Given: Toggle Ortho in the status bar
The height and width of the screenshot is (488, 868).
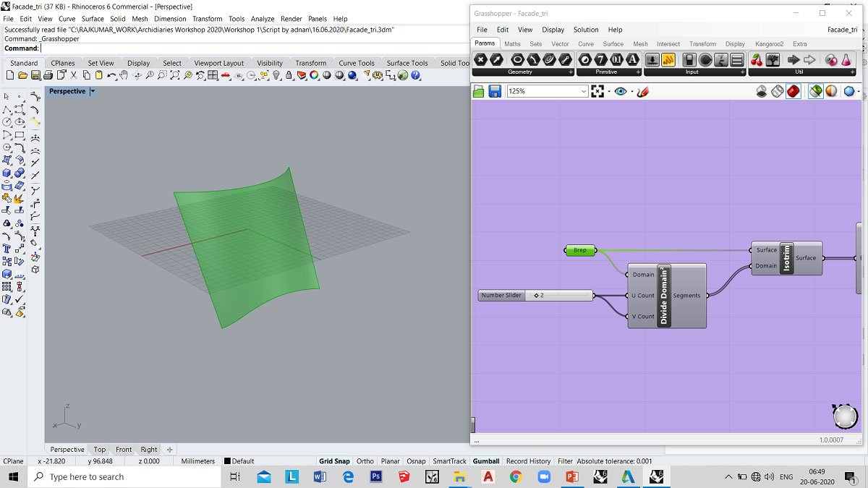Looking at the screenshot, I should [x=365, y=461].
